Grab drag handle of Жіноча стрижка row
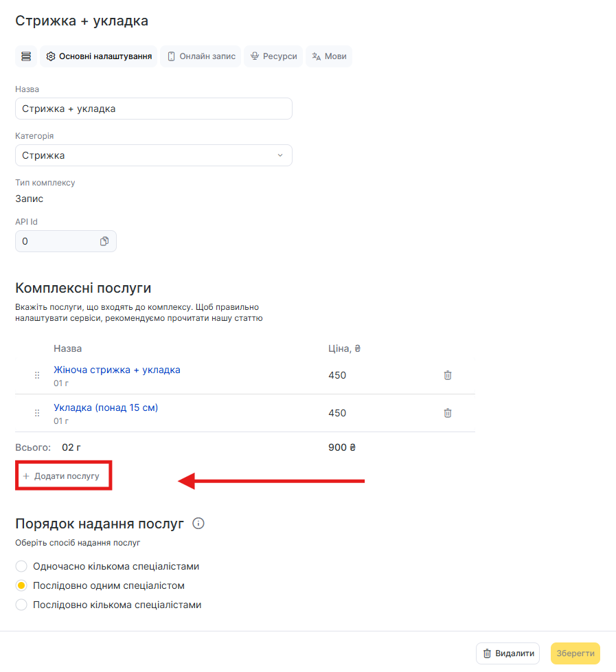 click(37, 375)
